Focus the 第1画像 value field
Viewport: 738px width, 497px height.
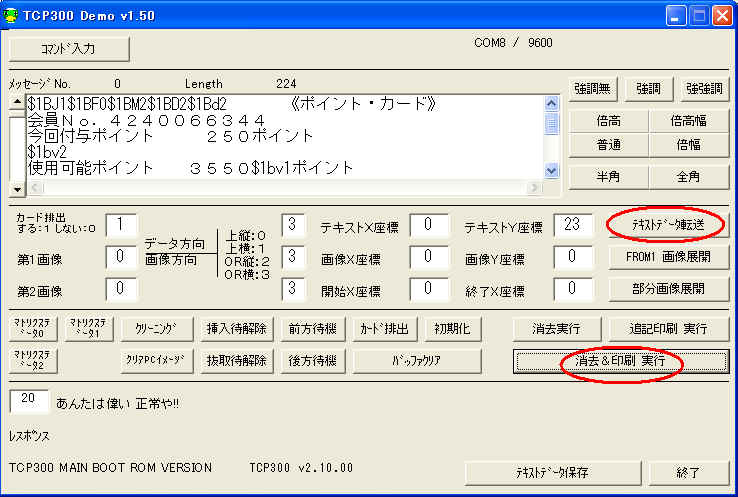coord(120,257)
